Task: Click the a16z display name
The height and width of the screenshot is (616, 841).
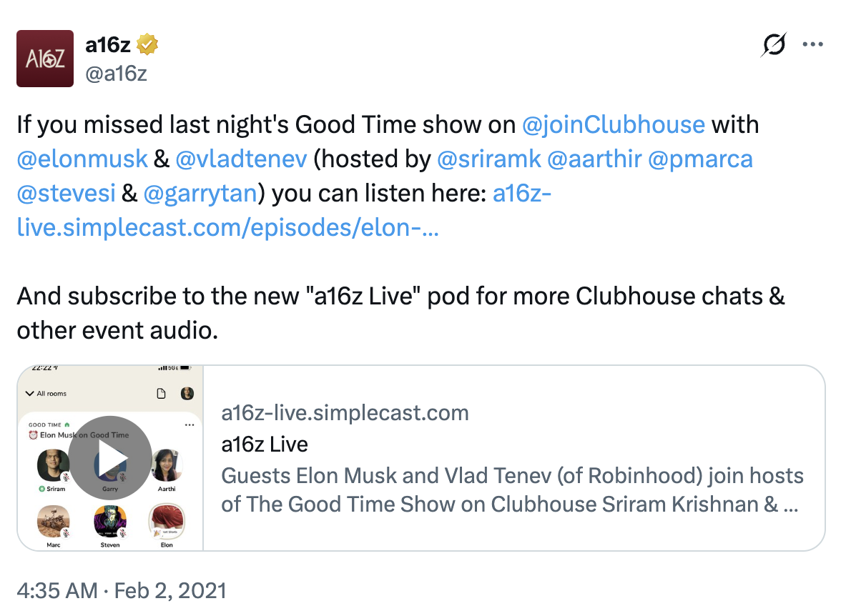Action: coord(107,45)
